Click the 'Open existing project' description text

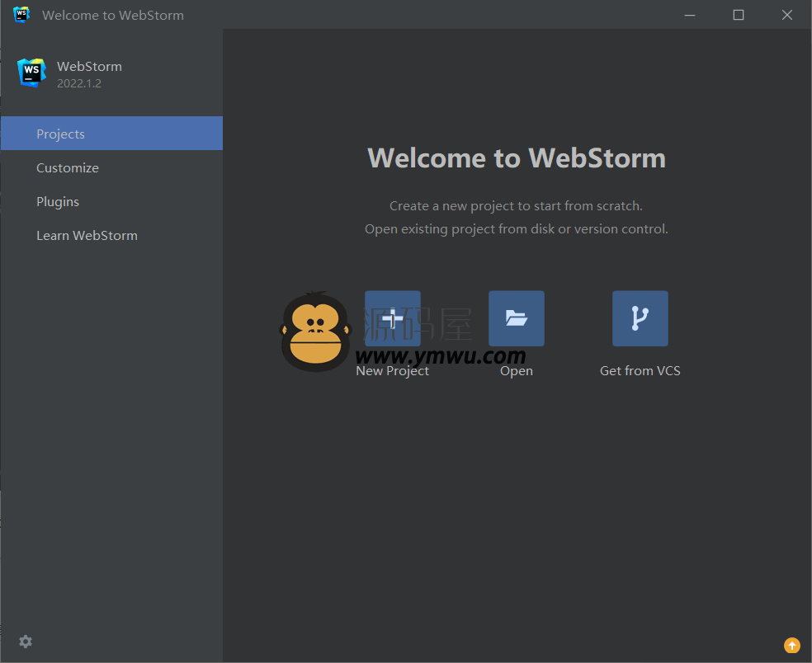click(x=517, y=228)
